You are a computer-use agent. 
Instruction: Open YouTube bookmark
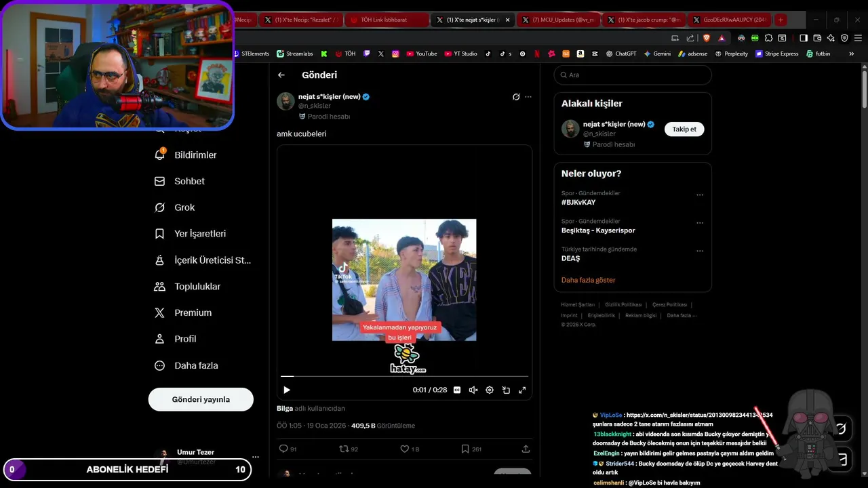(422, 54)
